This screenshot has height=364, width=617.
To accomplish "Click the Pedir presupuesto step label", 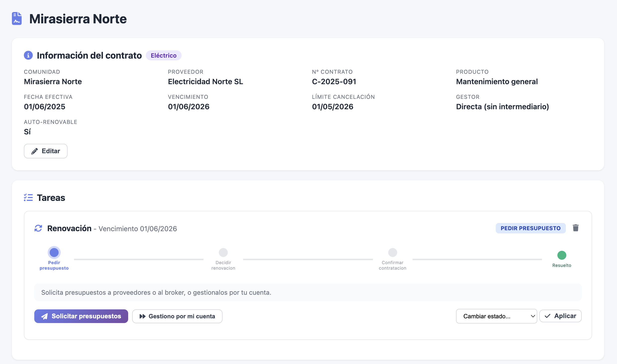I will tap(54, 265).
